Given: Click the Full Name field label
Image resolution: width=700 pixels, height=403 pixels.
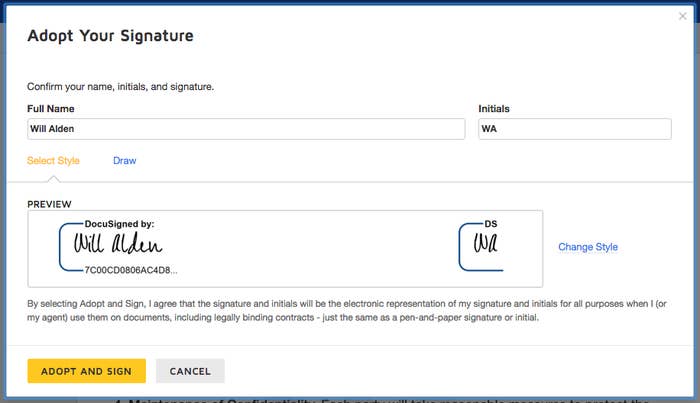Looking at the screenshot, I should (x=50, y=109).
